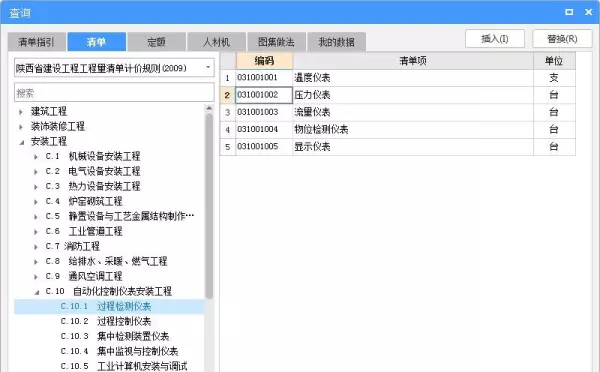The image size is (600, 372).
Task: Click unit cell 支 for 温度仪表
Action: click(554, 78)
